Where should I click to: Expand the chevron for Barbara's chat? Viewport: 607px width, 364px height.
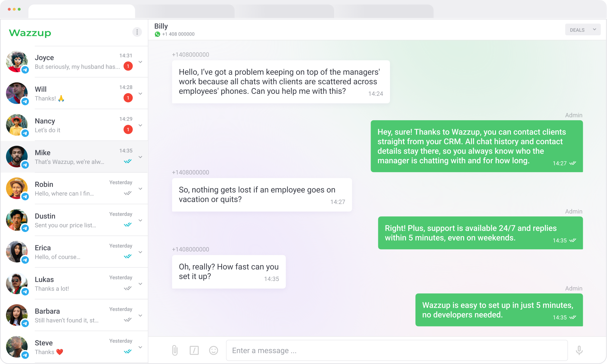[140, 315]
